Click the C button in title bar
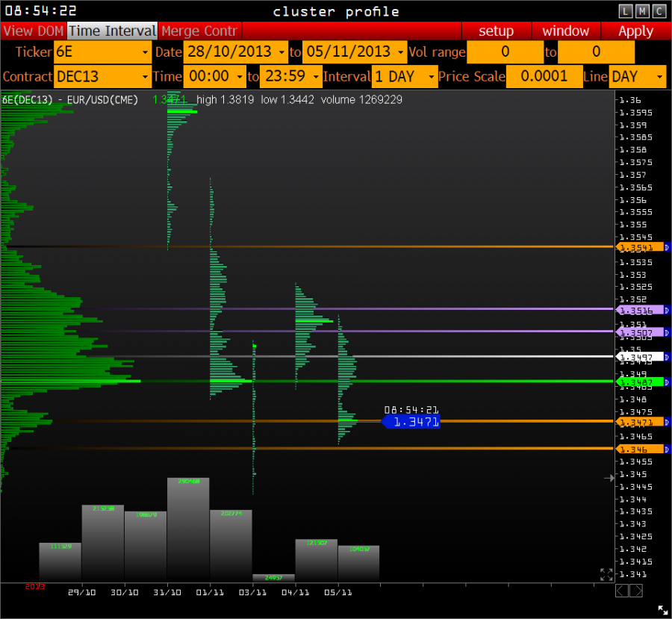The height and width of the screenshot is (619, 672). coord(659,10)
